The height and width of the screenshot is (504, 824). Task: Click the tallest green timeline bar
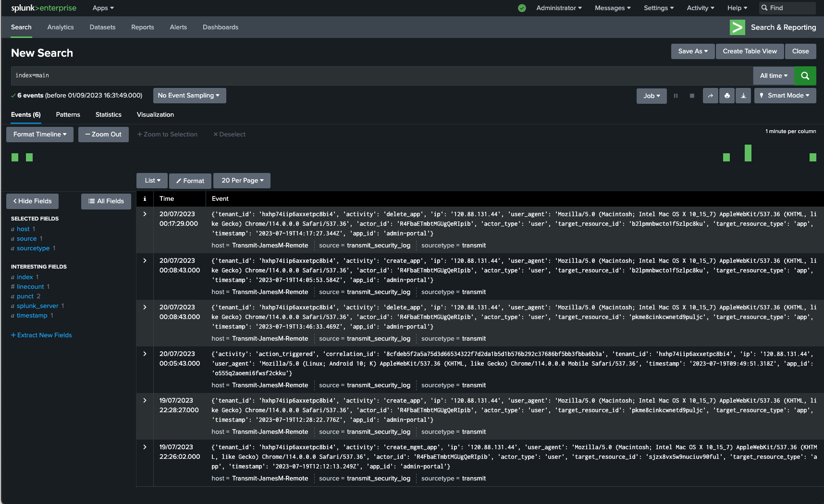(748, 153)
